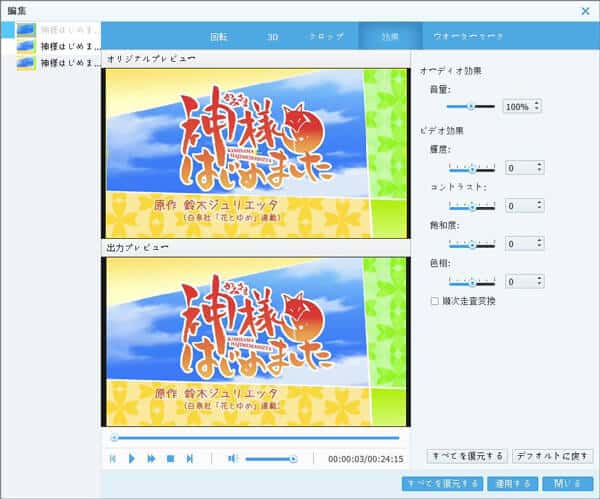Switch to the 回転 tab
Screen dimensions: 600x499
217,35
